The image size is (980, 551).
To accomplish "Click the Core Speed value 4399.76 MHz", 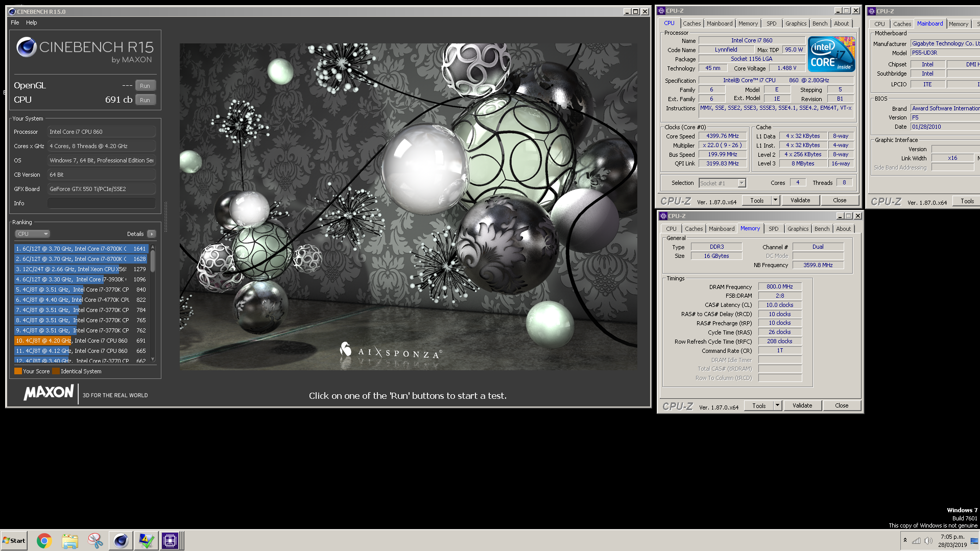I will [x=722, y=136].
